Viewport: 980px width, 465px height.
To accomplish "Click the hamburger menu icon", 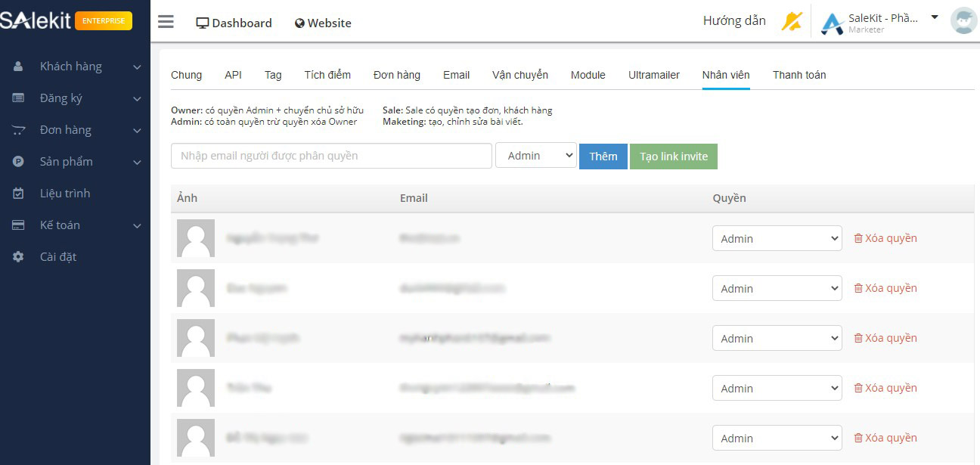I will [166, 22].
